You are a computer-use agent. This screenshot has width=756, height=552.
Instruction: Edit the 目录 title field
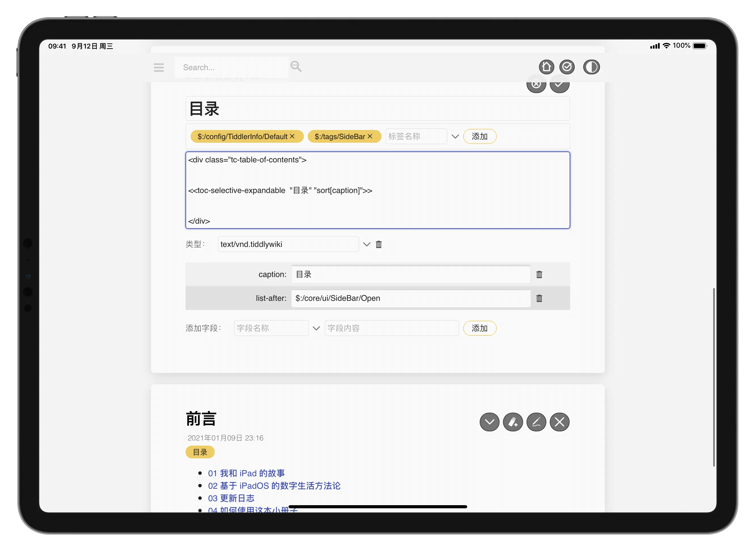coord(378,109)
